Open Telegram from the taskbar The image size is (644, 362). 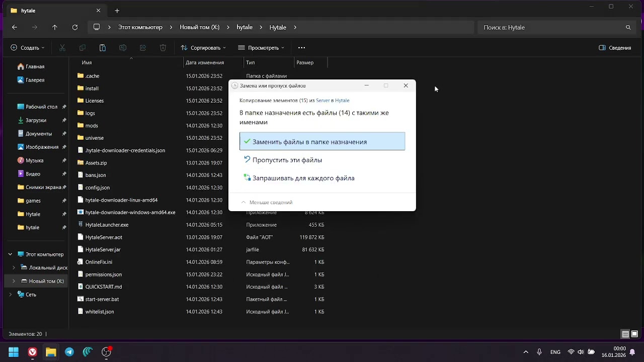tap(69, 352)
